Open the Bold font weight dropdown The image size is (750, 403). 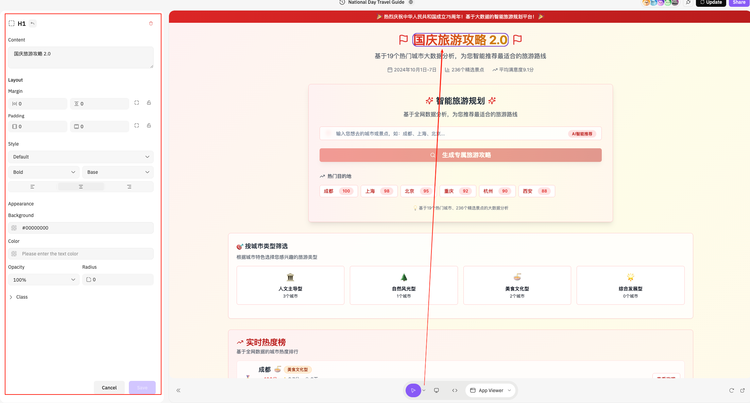(44, 172)
